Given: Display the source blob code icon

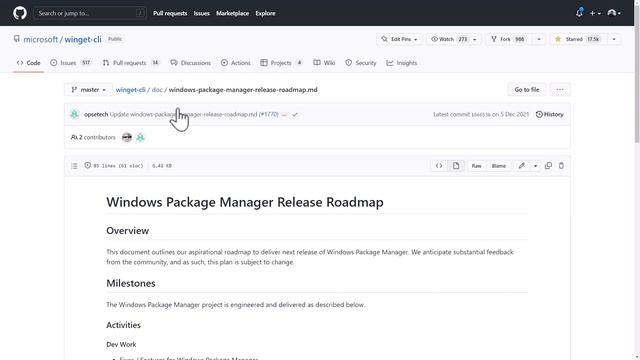Looking at the screenshot, I should [439, 166].
